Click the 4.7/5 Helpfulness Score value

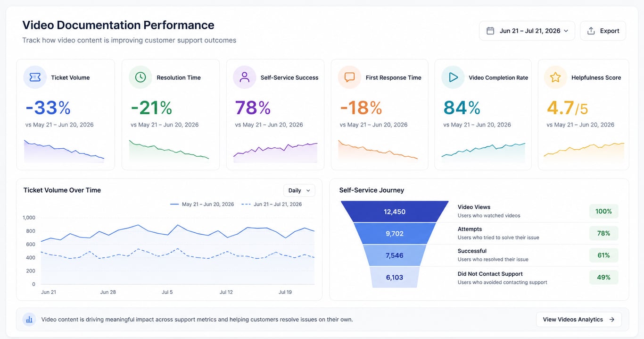[568, 108]
